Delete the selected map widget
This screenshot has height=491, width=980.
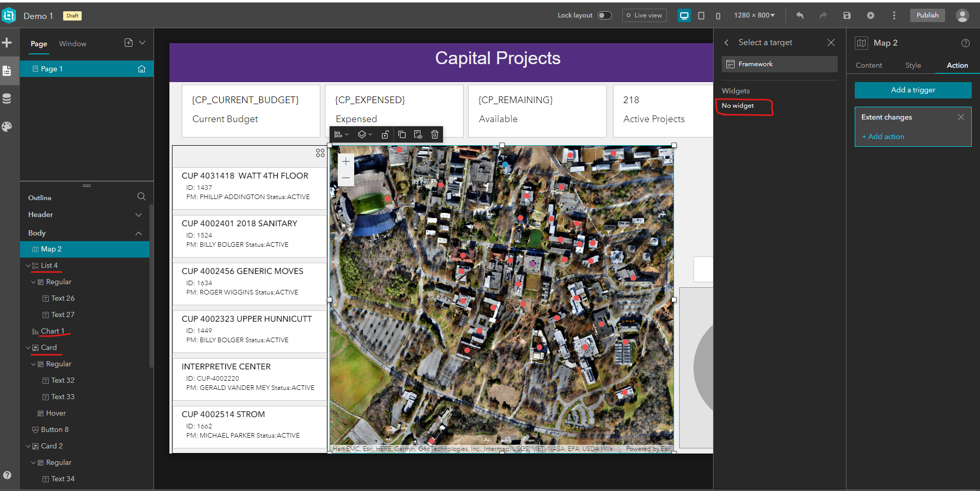(435, 134)
